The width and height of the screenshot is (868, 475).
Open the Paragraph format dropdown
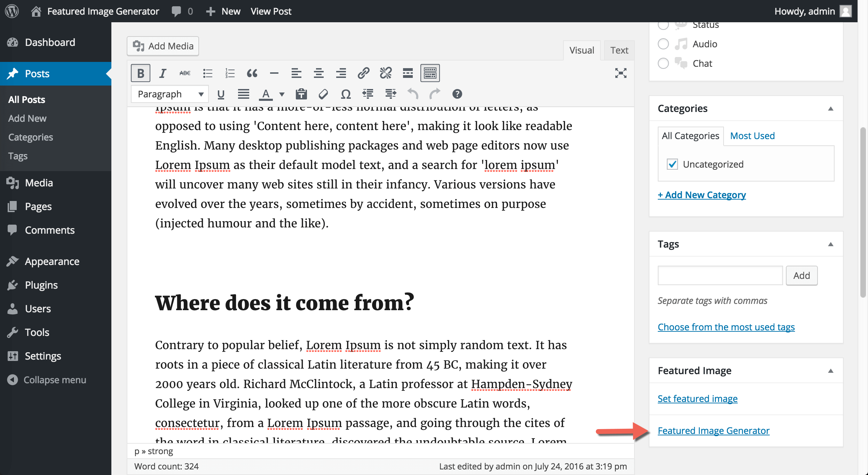[x=170, y=94]
